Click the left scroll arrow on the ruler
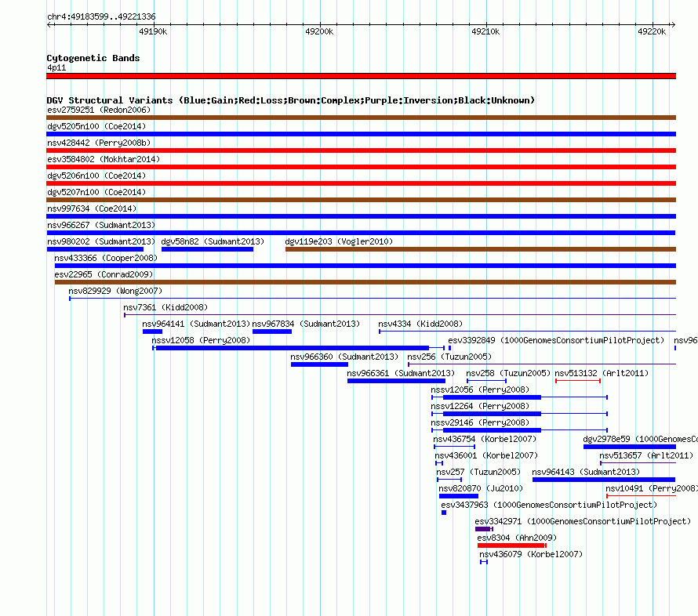Image resolution: width=698 pixels, height=616 pixels. pyautogui.click(x=49, y=24)
